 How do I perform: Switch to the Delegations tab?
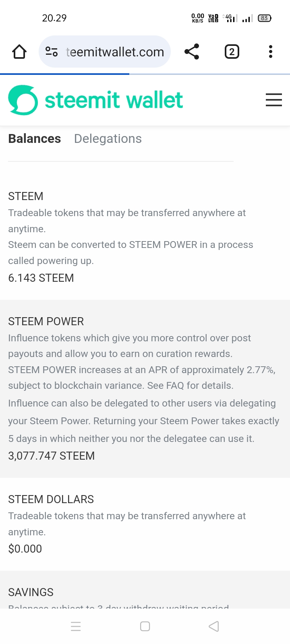108,139
